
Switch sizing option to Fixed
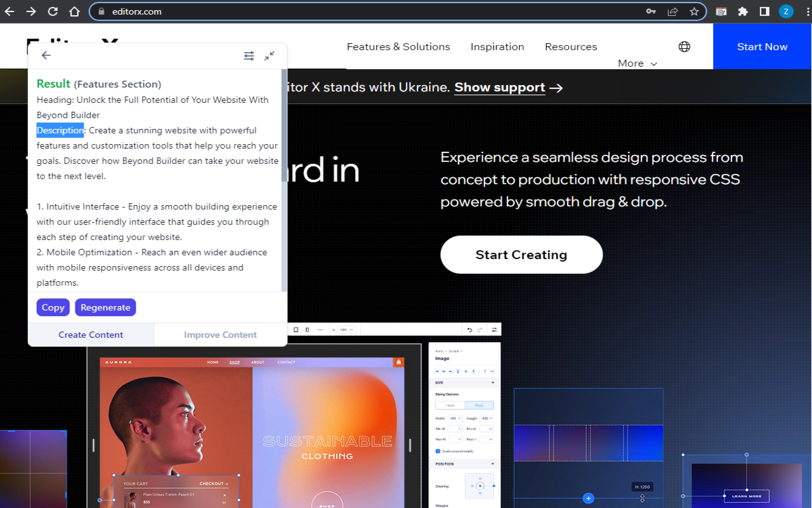(x=451, y=405)
